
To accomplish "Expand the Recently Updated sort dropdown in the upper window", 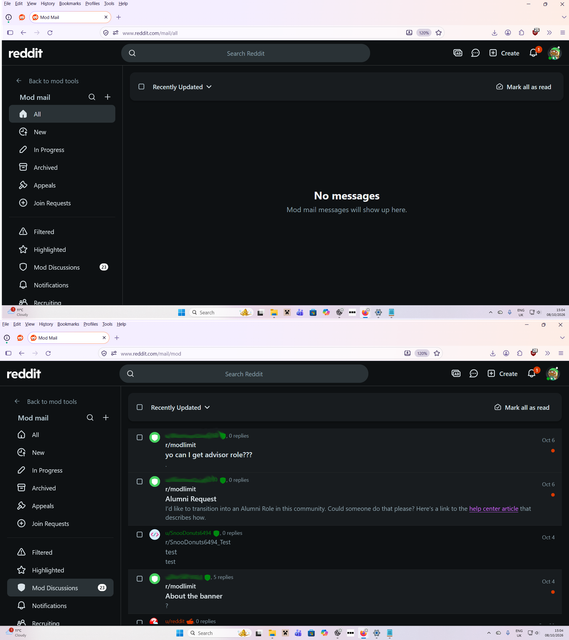I will pos(182,87).
